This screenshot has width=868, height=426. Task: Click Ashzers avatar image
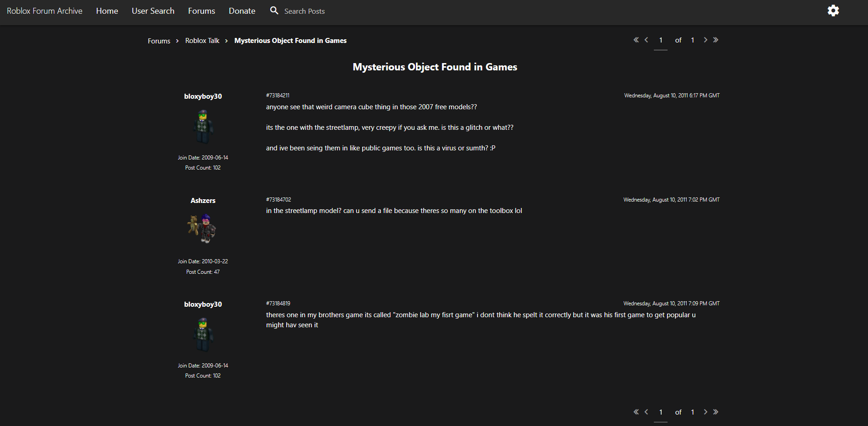click(x=202, y=229)
